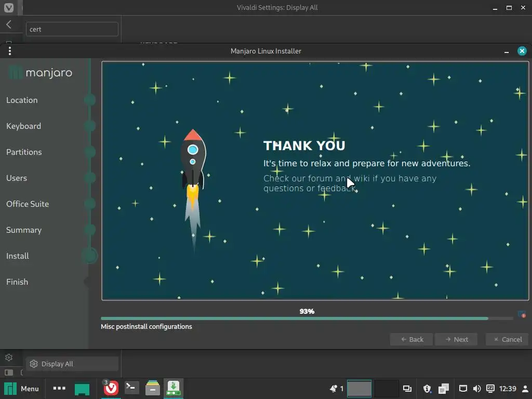Switch to the second workspace thumbnail
Viewport: 532px width, 399px height.
tap(386, 389)
